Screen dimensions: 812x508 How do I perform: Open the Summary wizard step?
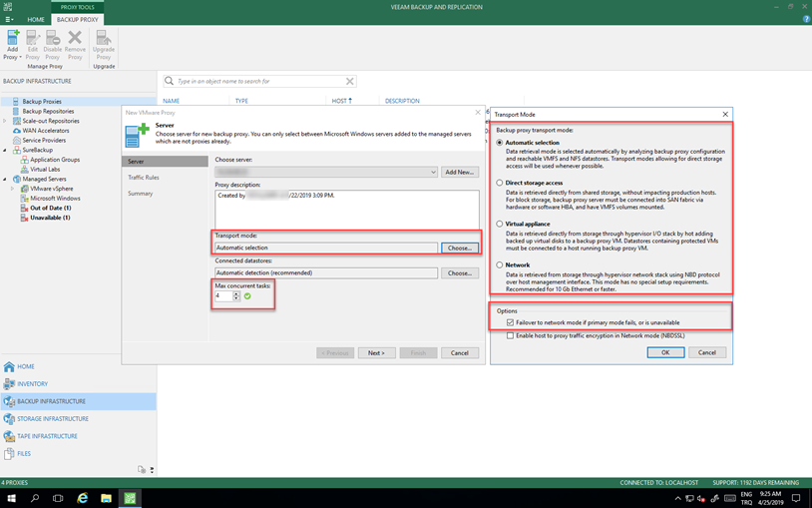(141, 194)
